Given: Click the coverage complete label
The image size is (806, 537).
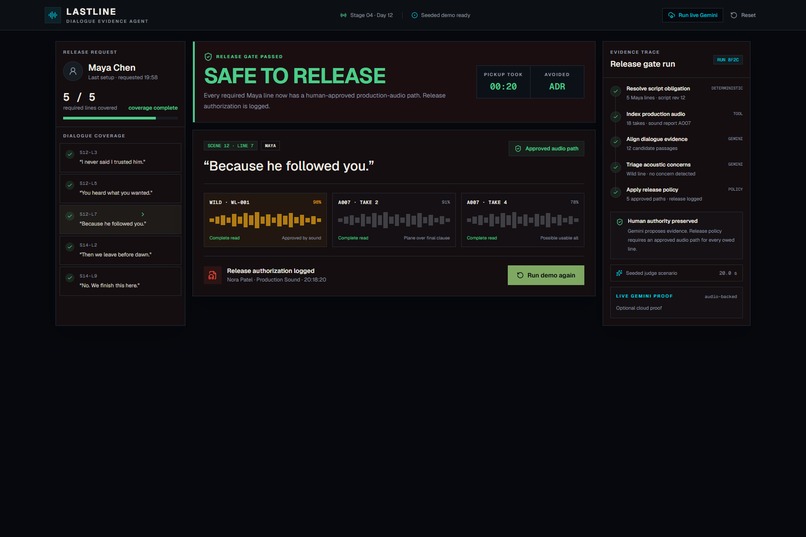Looking at the screenshot, I should (x=153, y=108).
